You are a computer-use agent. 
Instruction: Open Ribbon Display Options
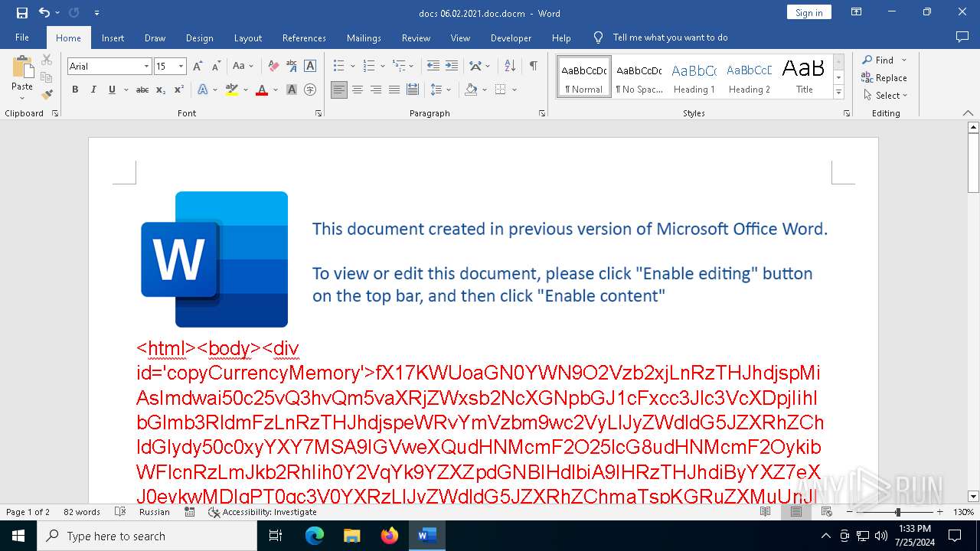pyautogui.click(x=857, y=12)
